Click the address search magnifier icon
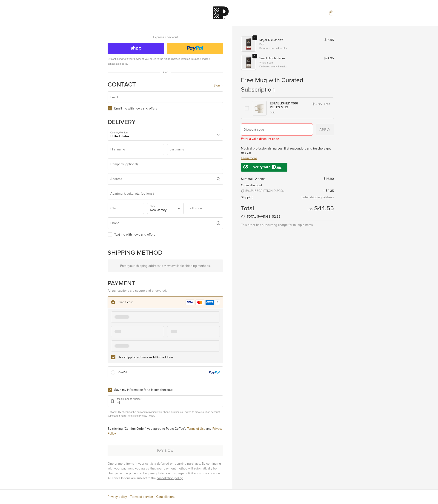The height and width of the screenshot is (504, 438). tap(218, 179)
